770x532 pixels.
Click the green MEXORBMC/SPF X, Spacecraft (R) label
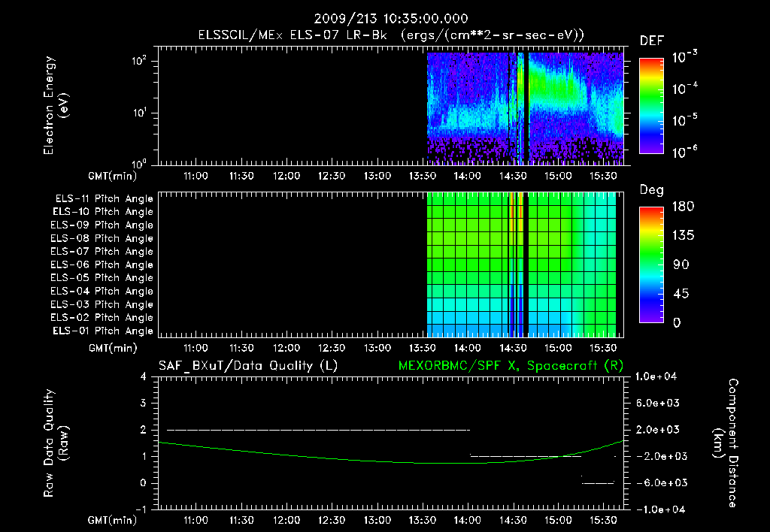[x=511, y=366]
